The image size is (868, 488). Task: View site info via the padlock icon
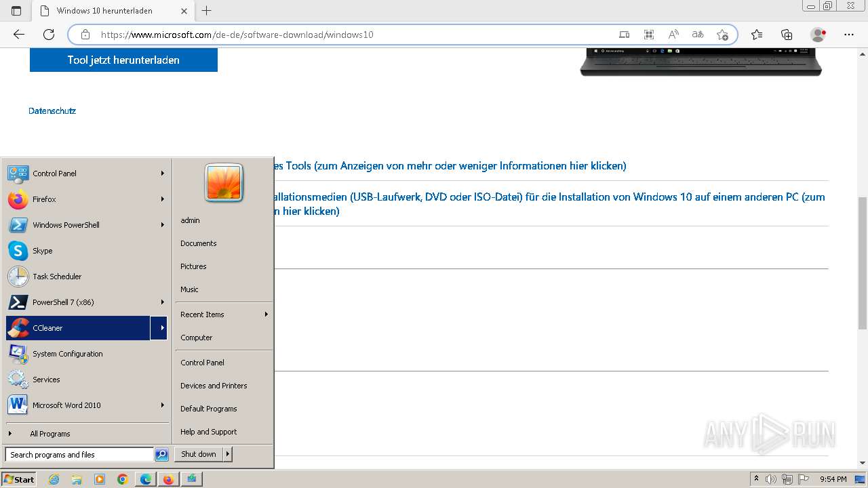point(85,35)
